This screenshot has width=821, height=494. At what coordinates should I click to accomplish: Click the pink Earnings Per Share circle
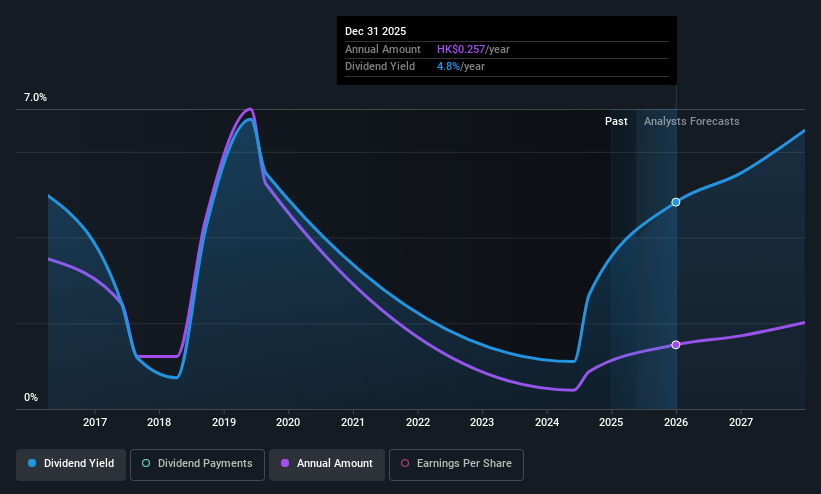click(x=405, y=463)
